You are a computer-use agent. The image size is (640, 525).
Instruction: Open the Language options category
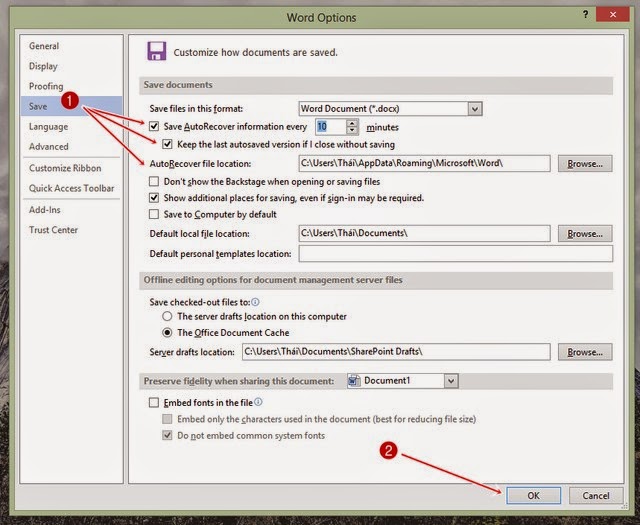(48, 127)
